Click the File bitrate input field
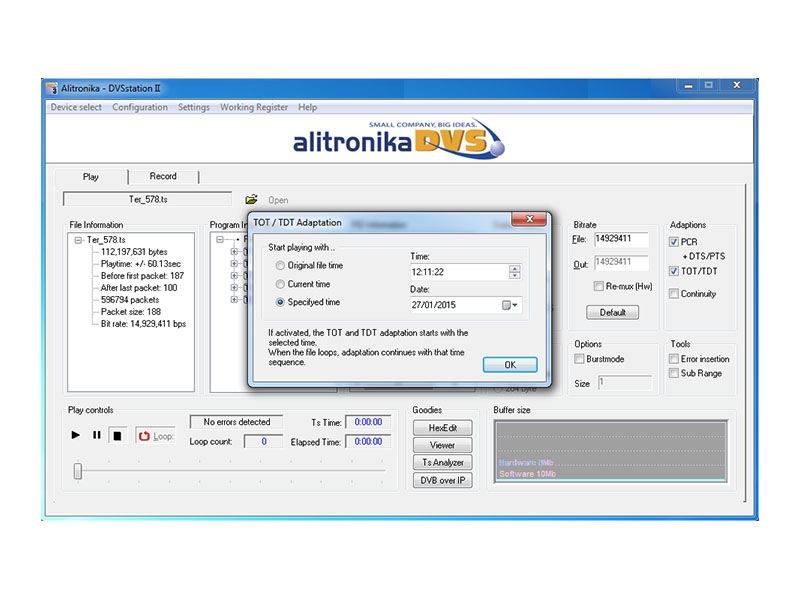The image size is (800, 600). 621,239
